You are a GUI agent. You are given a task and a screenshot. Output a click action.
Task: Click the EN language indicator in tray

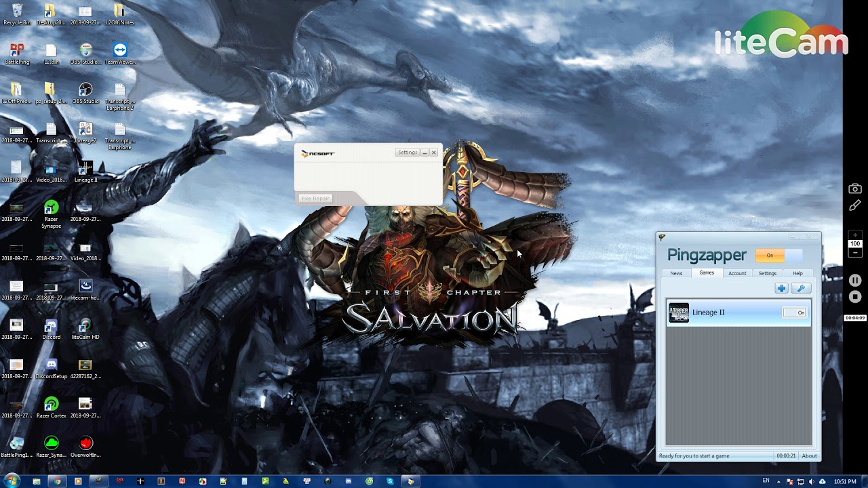766,481
